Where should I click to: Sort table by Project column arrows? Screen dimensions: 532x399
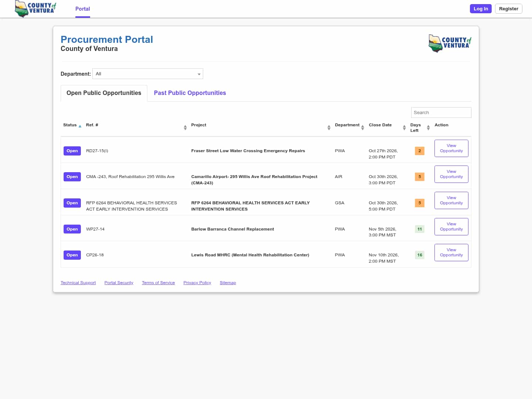click(x=329, y=127)
